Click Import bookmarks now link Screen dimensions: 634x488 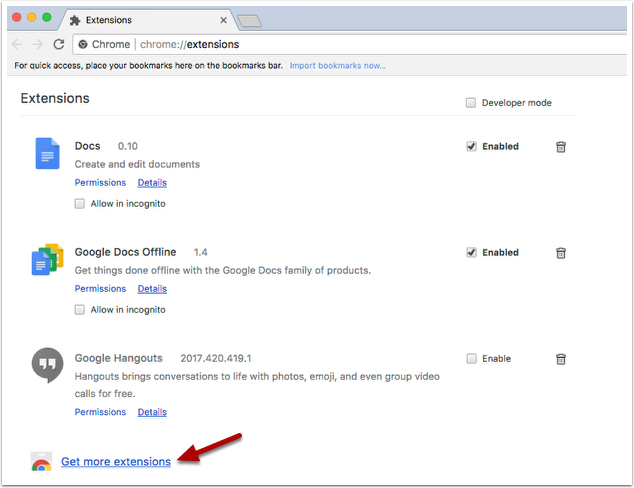[337, 66]
